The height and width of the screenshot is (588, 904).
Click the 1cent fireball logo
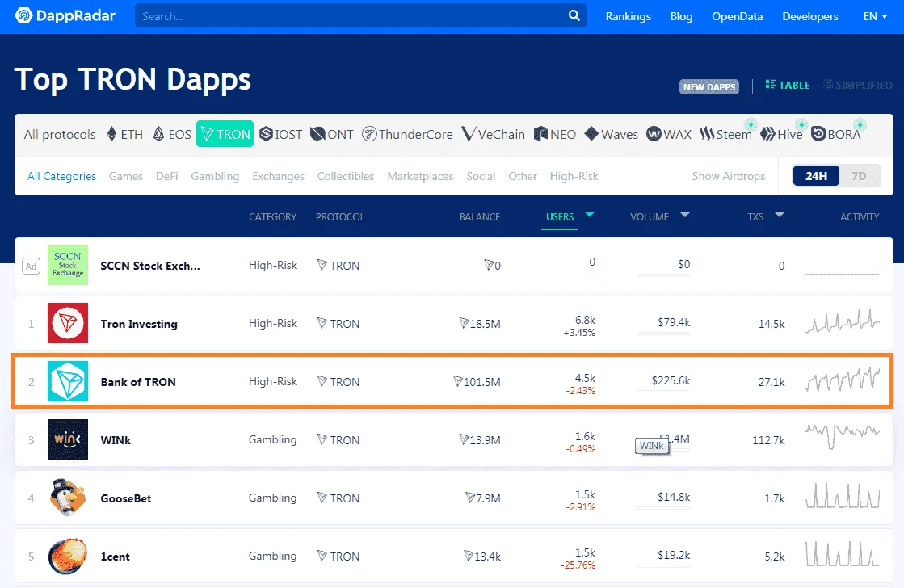[67, 556]
